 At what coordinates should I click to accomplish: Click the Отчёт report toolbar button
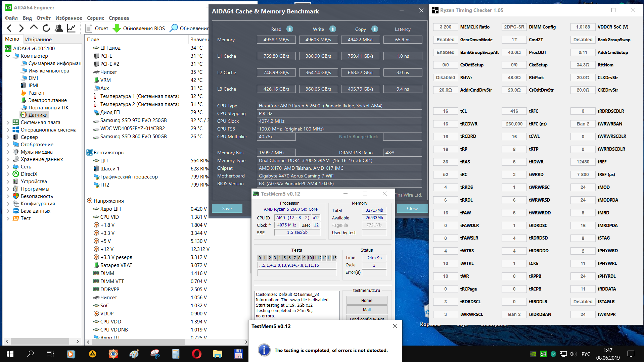[x=97, y=28]
